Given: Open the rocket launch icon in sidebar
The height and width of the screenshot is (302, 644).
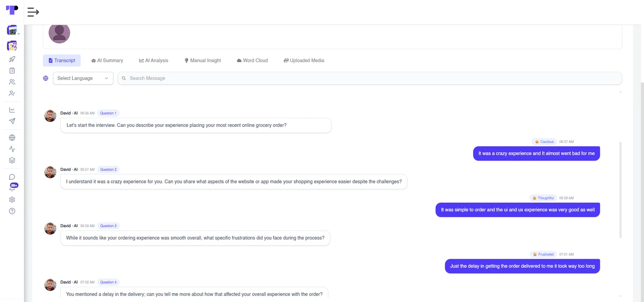Looking at the screenshot, I should coord(12,59).
